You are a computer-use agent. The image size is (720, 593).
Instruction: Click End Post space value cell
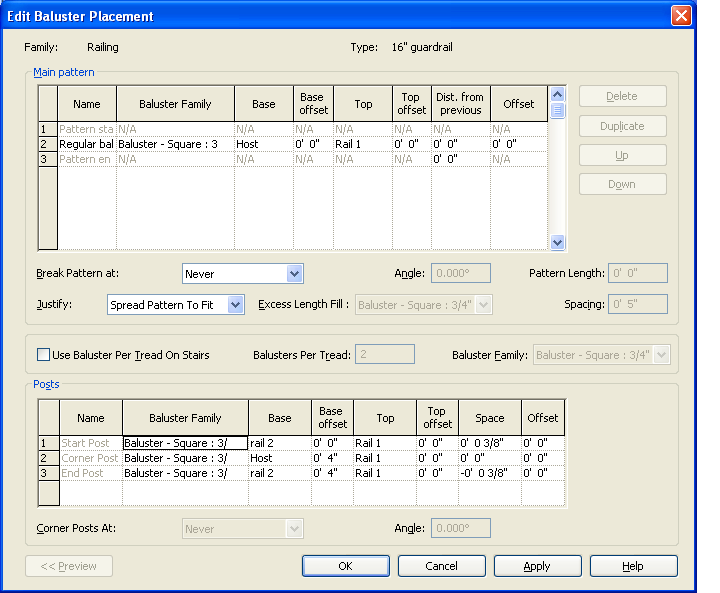[489, 473]
